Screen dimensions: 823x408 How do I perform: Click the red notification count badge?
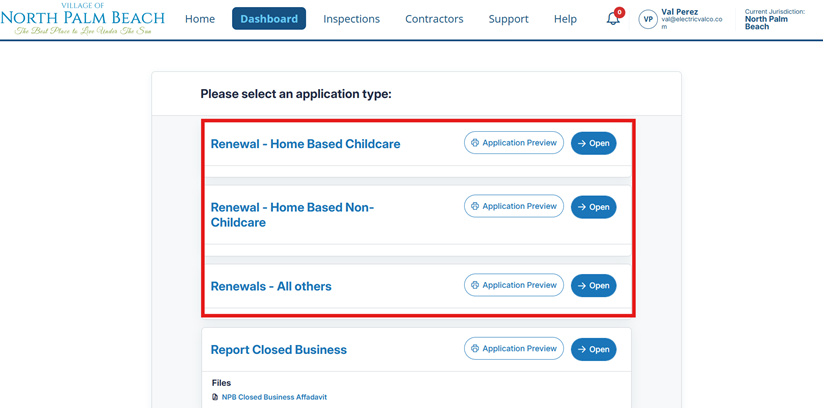[620, 12]
